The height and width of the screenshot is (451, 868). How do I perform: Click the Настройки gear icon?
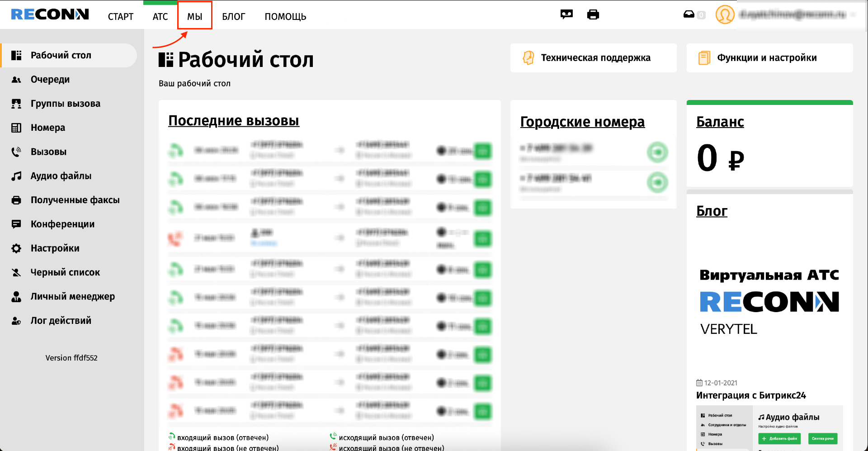click(16, 248)
